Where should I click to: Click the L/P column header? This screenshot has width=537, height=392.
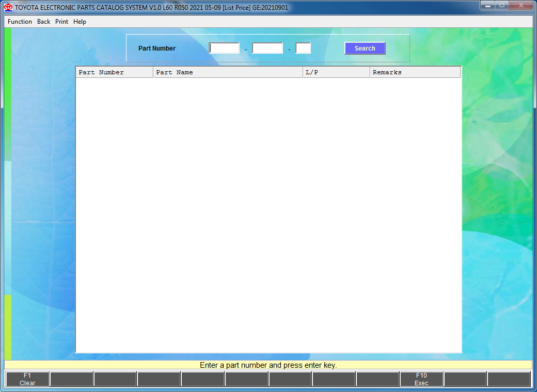[x=336, y=72]
